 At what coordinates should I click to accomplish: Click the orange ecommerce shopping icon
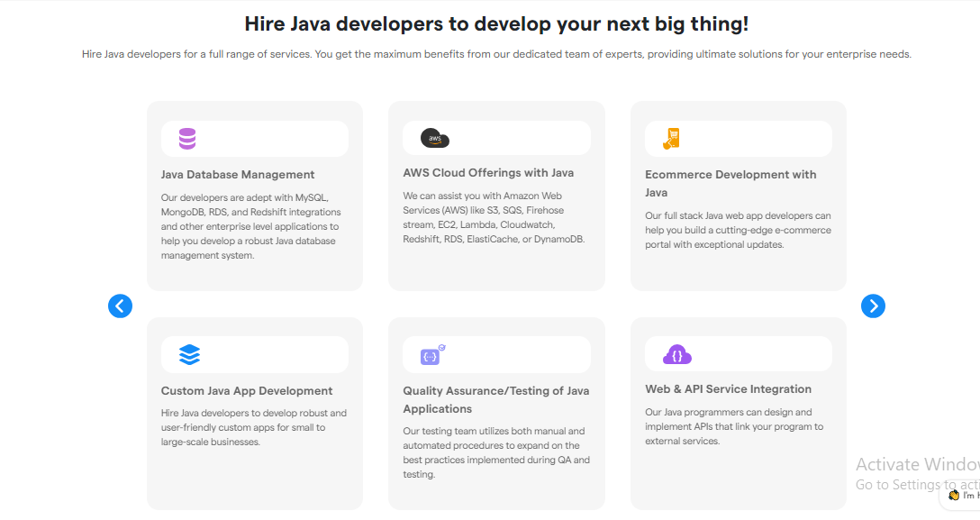pos(671,139)
